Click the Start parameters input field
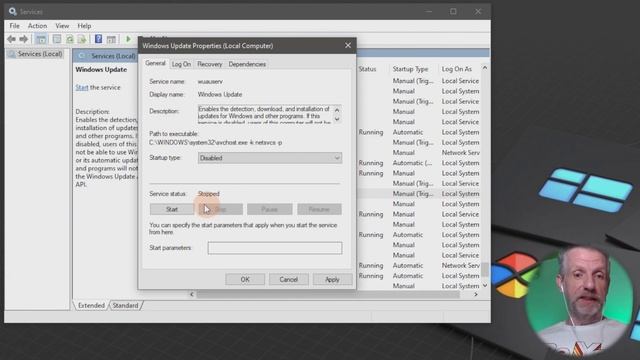The height and width of the screenshot is (360, 640). [x=275, y=248]
